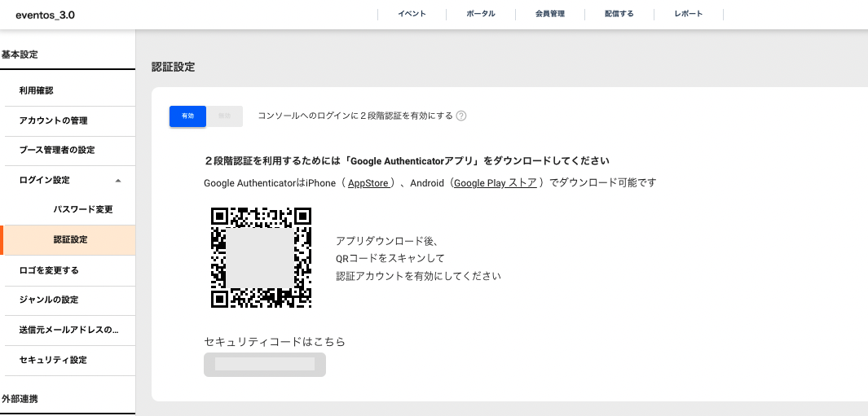Enable two-factor auth with 有効 toggle
868x416 pixels.
point(187,116)
